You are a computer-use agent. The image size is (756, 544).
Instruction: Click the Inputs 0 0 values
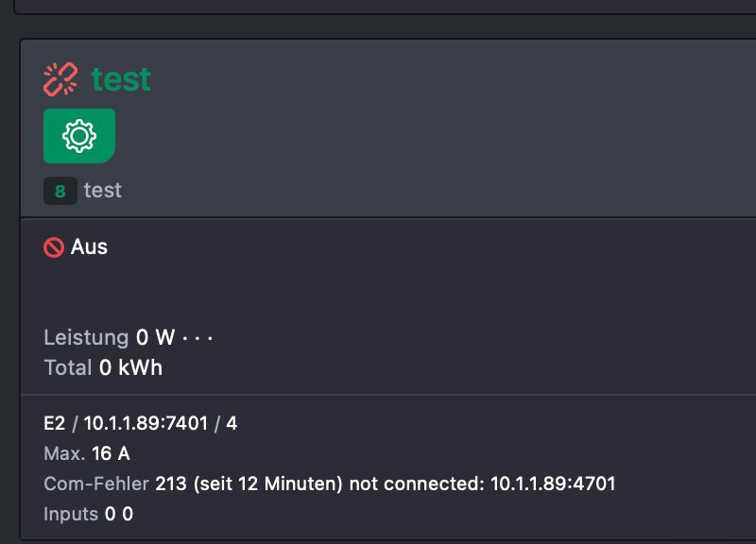(x=119, y=514)
